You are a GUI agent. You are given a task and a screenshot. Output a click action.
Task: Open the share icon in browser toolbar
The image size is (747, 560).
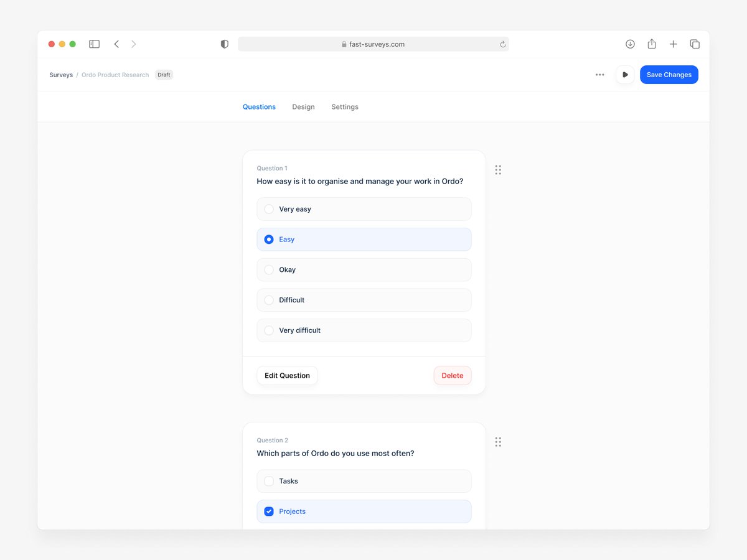tap(652, 44)
